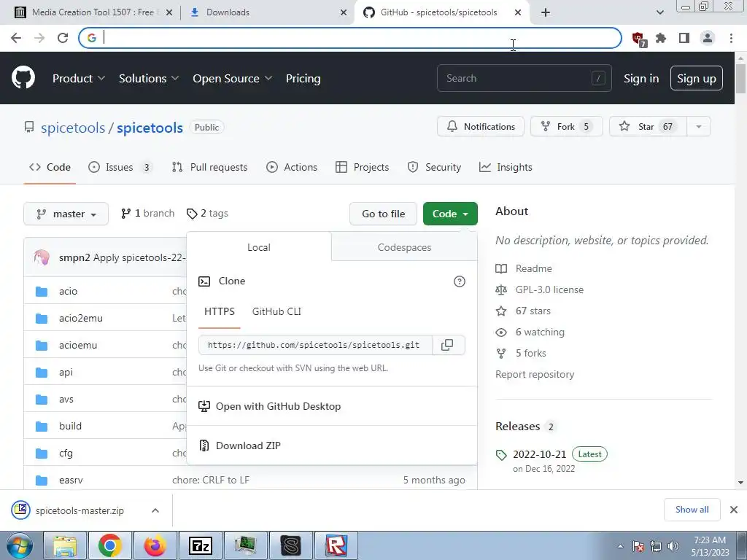Select the HTTPS clone option
Screen dimensions: 747x560
tap(220, 311)
